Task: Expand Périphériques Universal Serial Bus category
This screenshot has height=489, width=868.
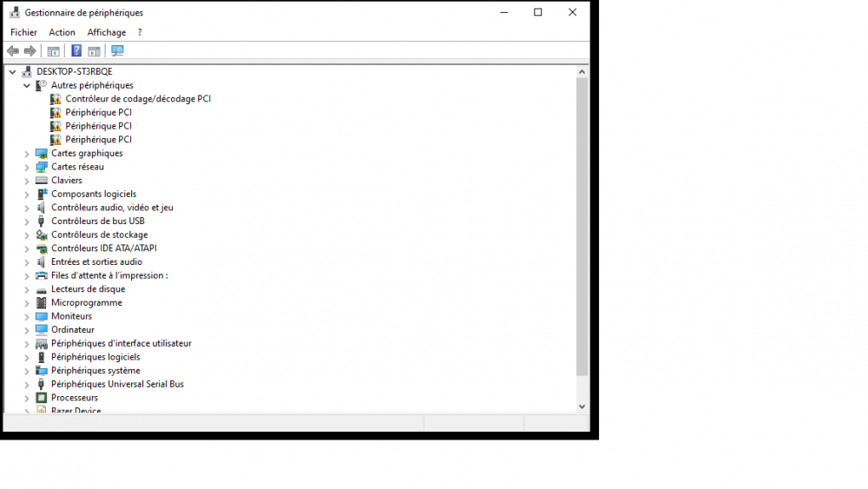Action: [x=27, y=384]
